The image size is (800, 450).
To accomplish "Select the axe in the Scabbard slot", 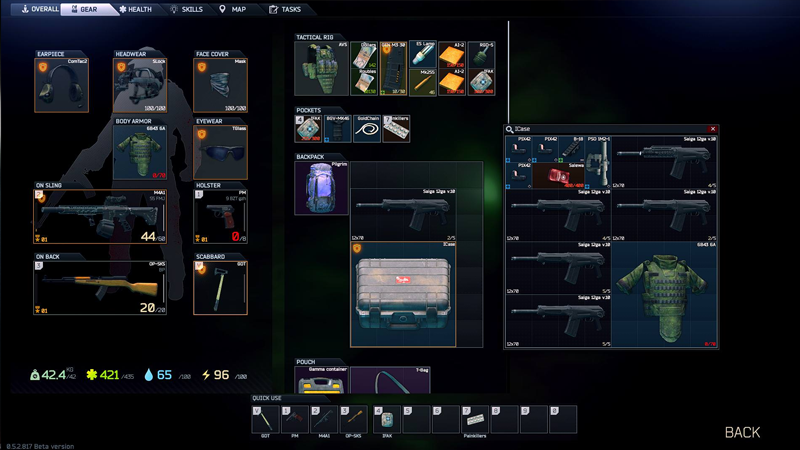I will [220, 288].
